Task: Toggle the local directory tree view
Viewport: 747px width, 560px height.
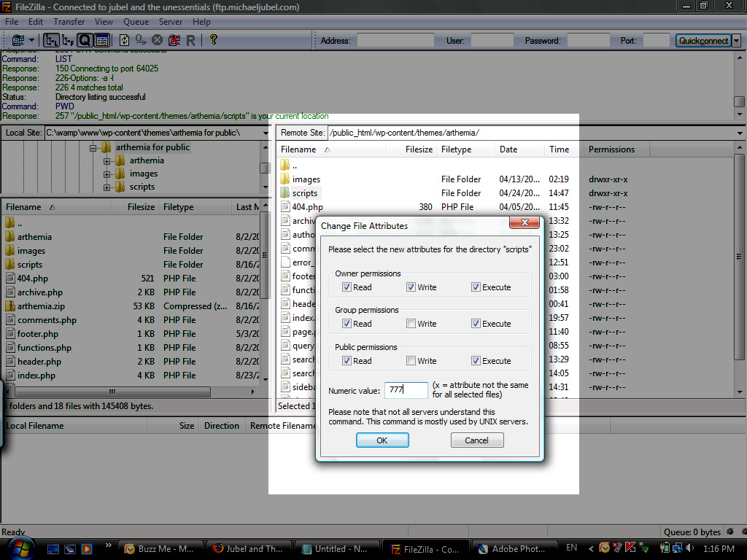Action: coord(52,40)
